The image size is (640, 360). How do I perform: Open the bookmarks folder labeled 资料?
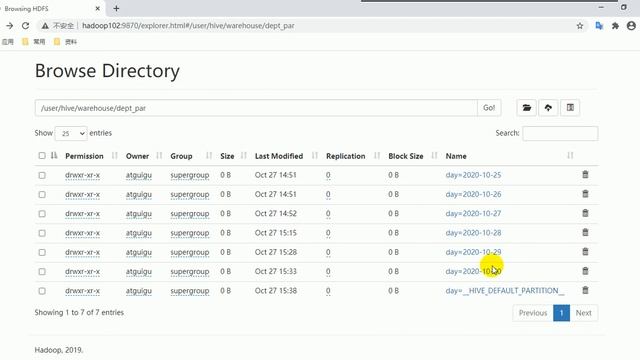[x=66, y=42]
